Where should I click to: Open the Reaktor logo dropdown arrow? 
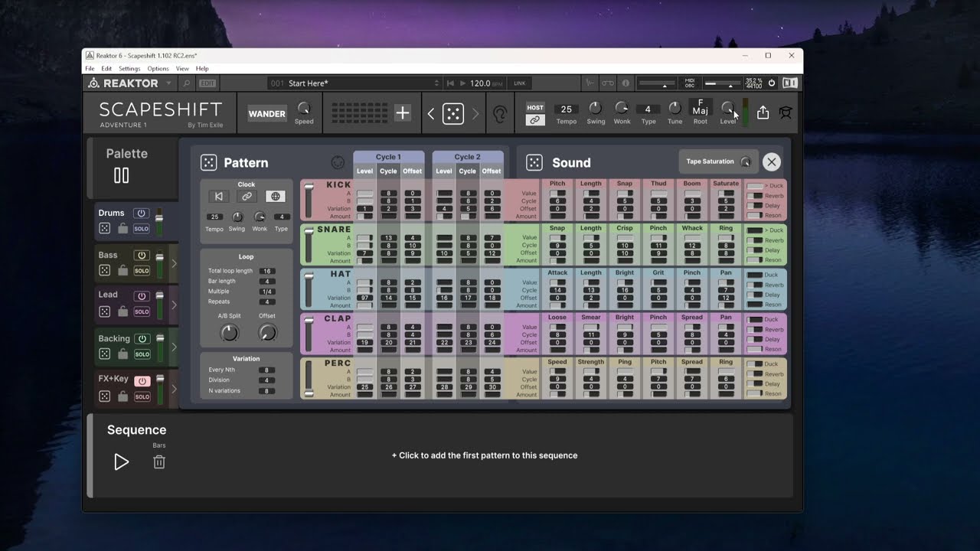tap(168, 83)
